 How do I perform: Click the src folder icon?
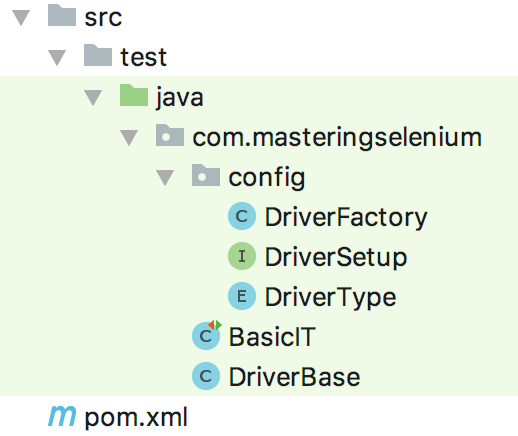click(x=62, y=15)
